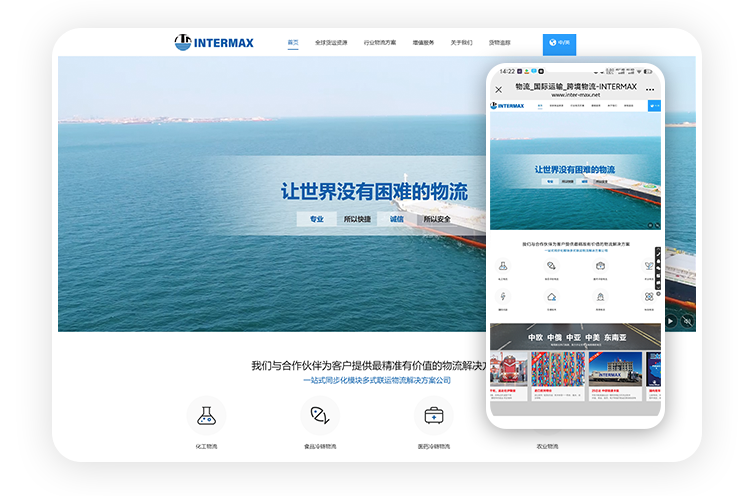Open the 行业物流方案 navigation menu

coord(379,43)
